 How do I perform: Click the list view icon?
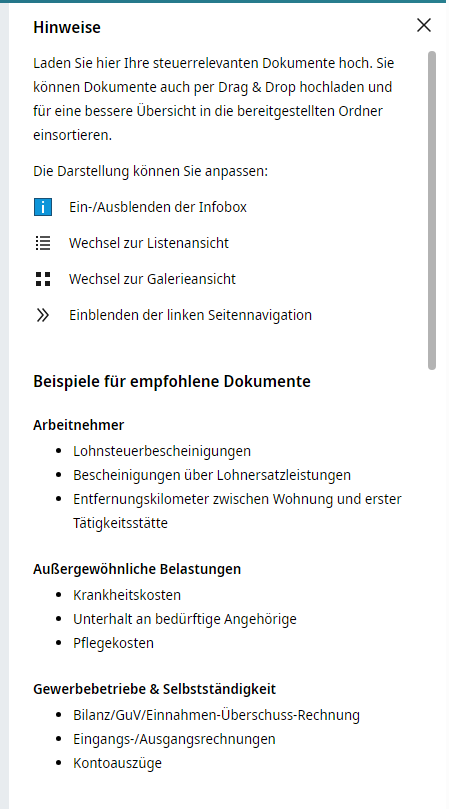coord(43,243)
